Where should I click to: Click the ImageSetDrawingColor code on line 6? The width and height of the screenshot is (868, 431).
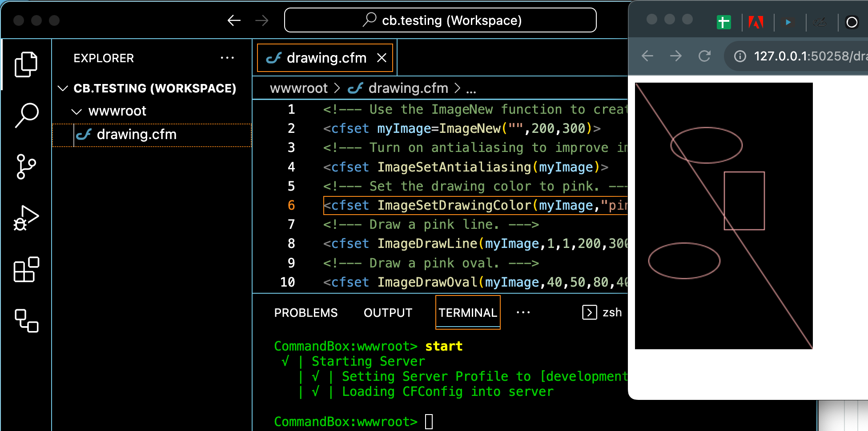(x=475, y=205)
